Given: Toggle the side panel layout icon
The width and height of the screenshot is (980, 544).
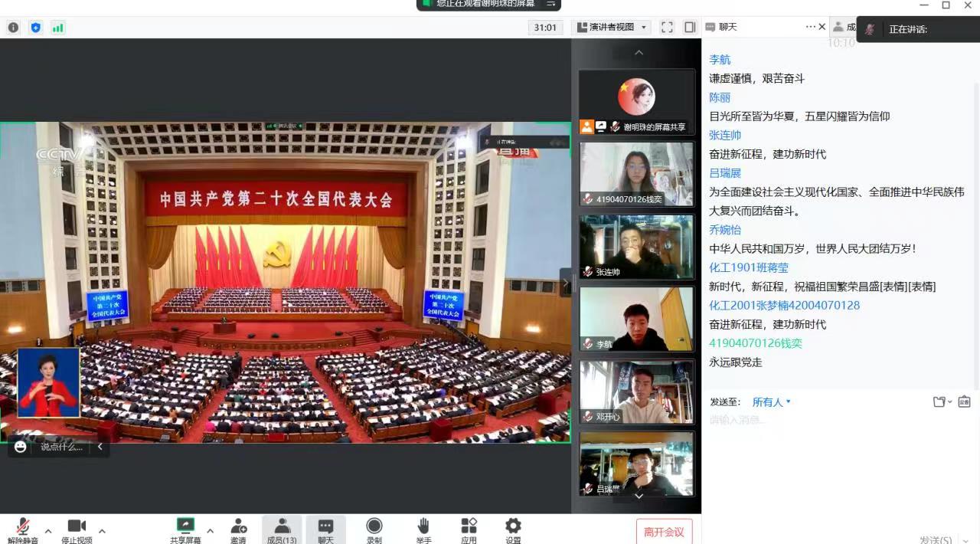Looking at the screenshot, I should (690, 27).
